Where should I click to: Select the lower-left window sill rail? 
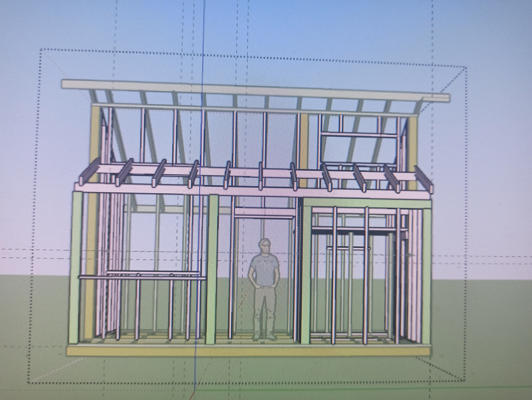142,278
